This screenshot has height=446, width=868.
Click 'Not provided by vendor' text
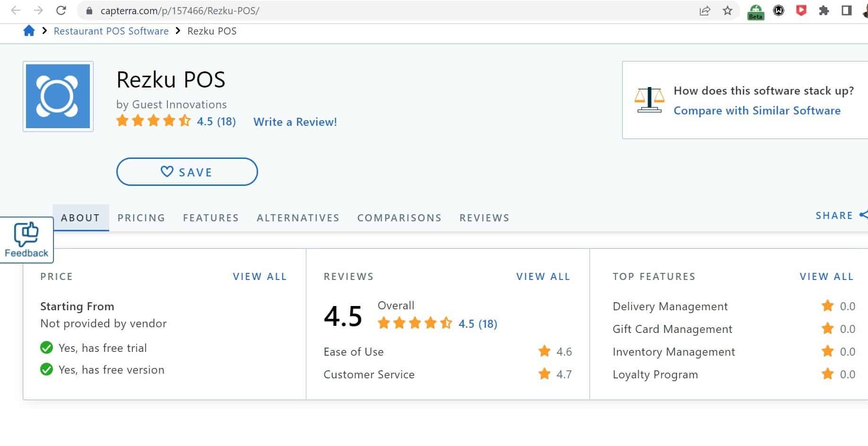(104, 324)
